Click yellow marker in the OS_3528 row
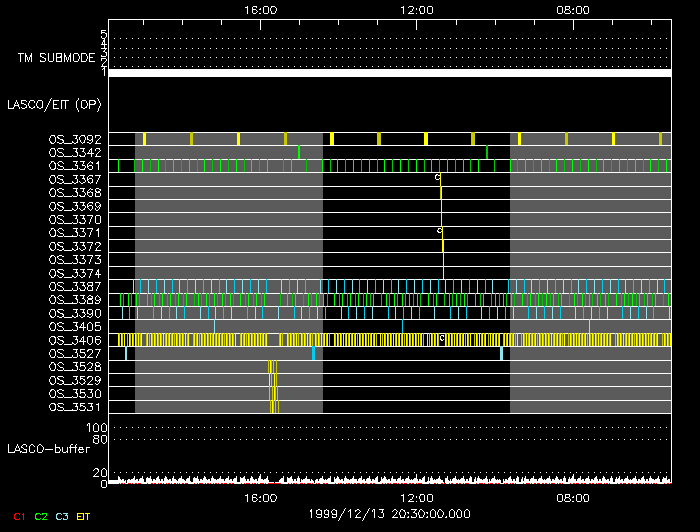 pyautogui.click(x=271, y=367)
